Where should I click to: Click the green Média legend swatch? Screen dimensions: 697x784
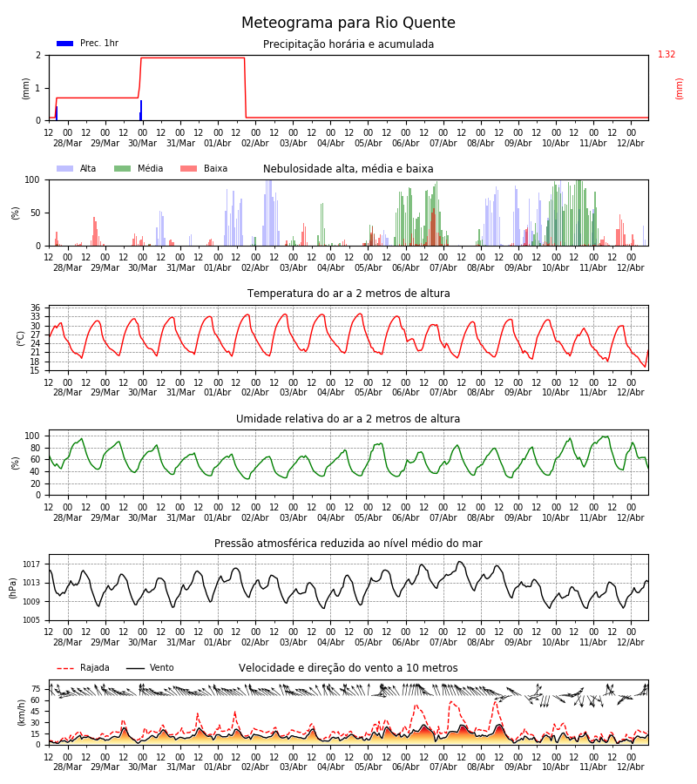(x=123, y=168)
